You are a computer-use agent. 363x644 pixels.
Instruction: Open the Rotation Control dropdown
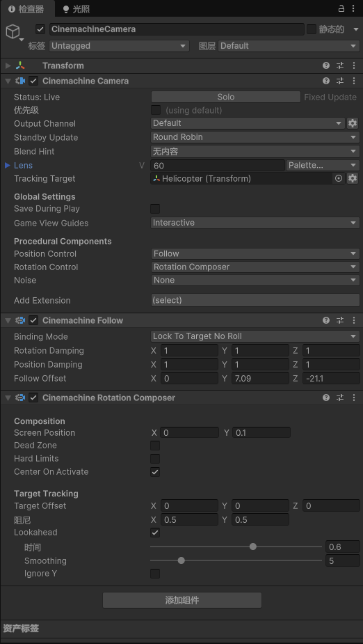(x=255, y=267)
